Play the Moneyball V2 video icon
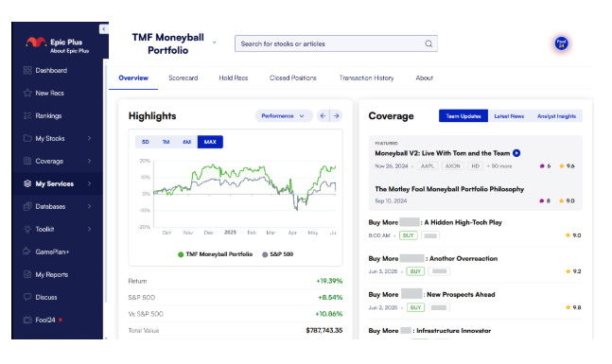The width and height of the screenshot is (612, 364). point(516,153)
